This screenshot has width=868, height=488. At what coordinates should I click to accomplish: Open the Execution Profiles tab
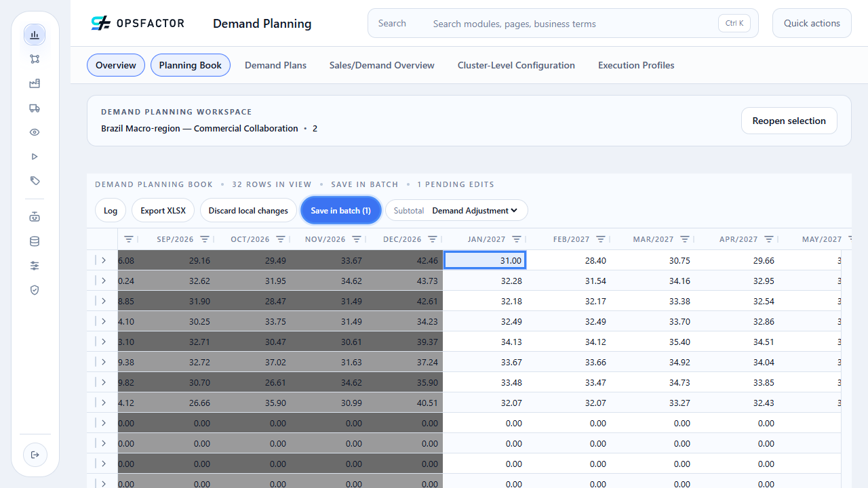pos(636,65)
